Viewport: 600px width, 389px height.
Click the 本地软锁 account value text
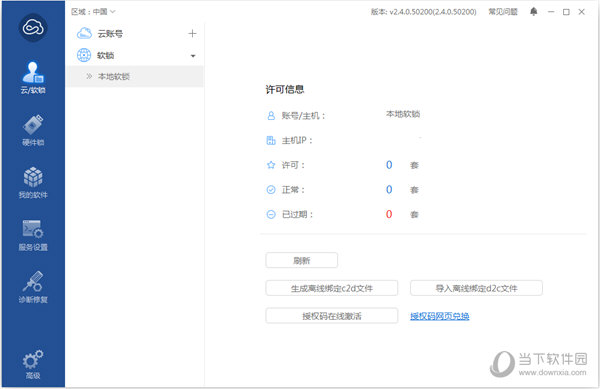(403, 114)
